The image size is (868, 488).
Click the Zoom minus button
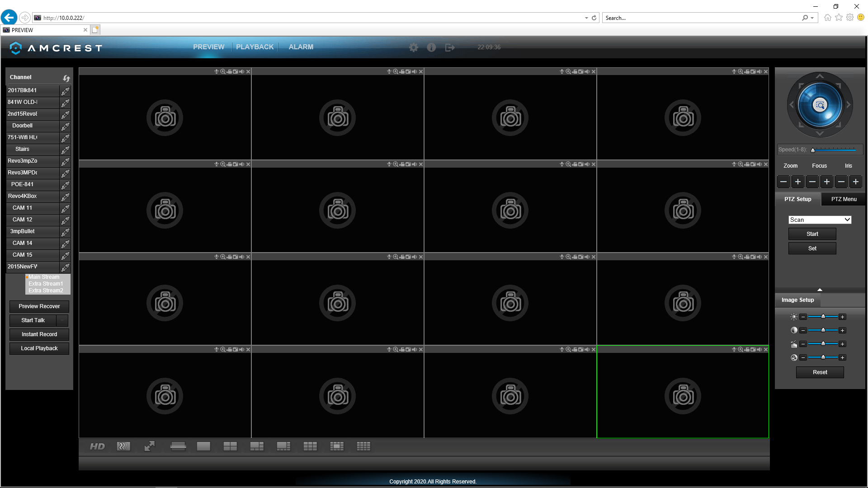click(783, 182)
